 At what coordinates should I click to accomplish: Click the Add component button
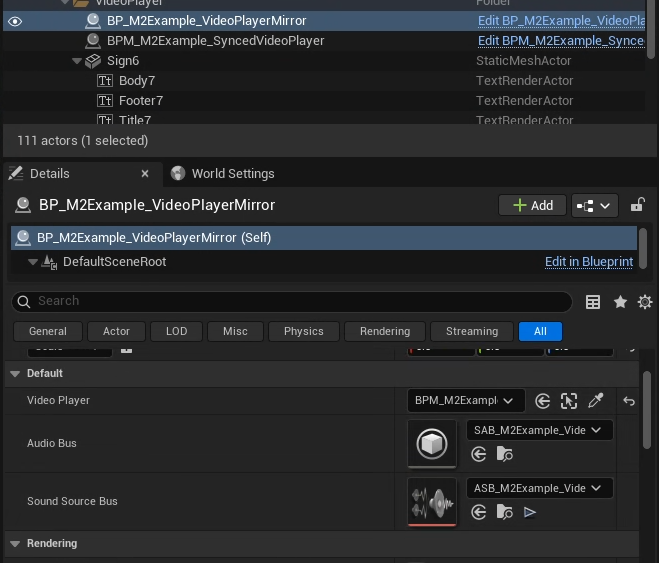pos(532,205)
